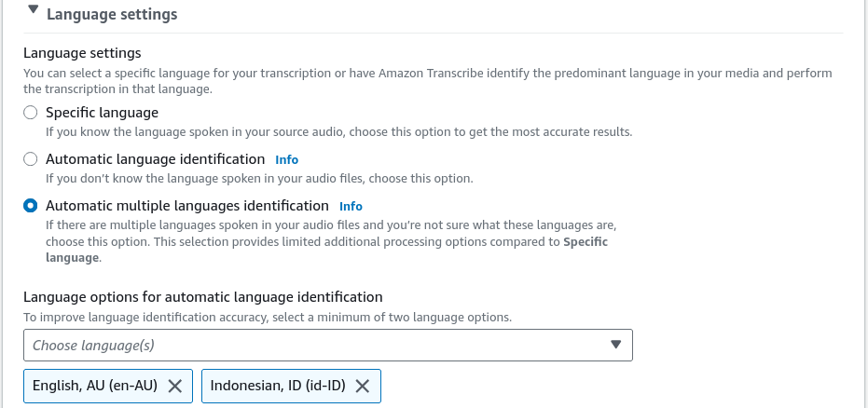Click the Language options for automatic language identification label
Viewport: 868px width, 408px height.
[202, 297]
